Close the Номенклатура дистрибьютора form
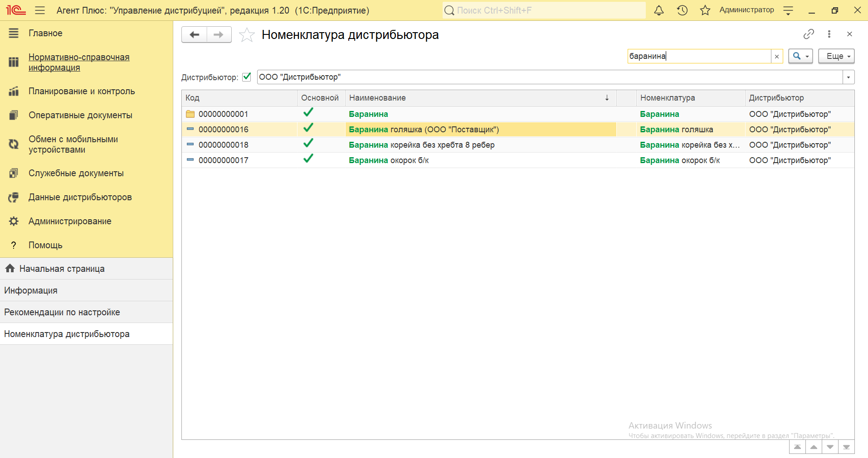868x458 pixels. point(849,34)
